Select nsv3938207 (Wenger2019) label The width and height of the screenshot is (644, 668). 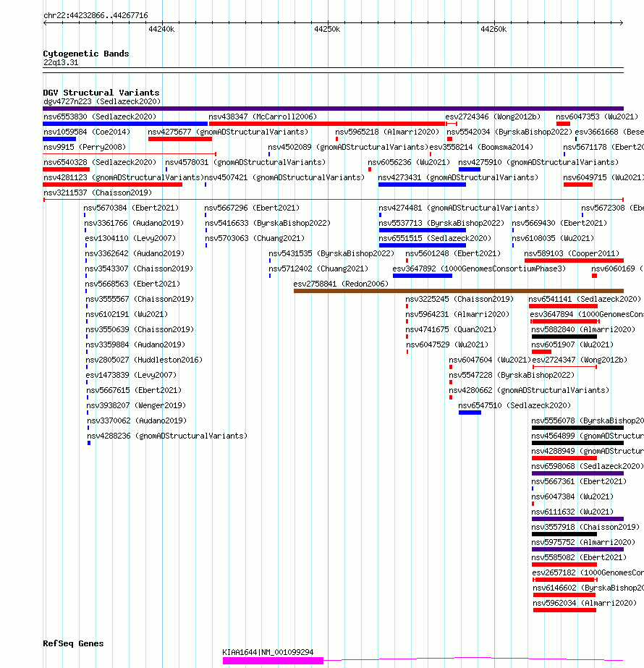(136, 405)
